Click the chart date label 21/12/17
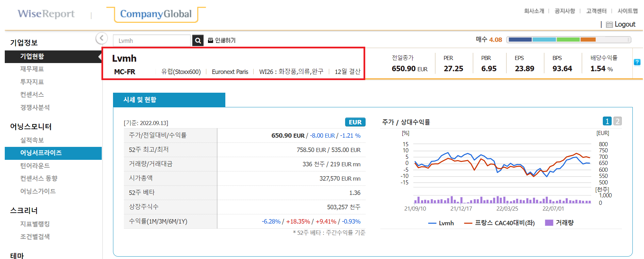The image size is (644, 259). point(461,209)
